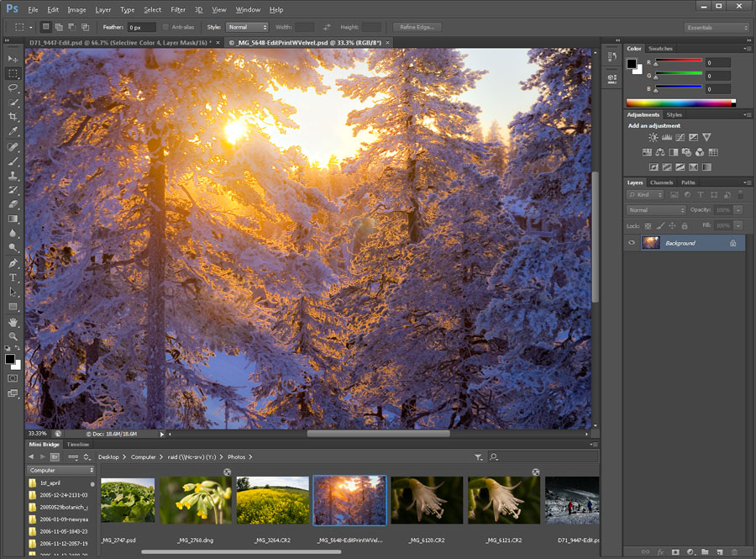Select the _MG_3264.CR2 thumbnail
The image size is (756, 559).
[273, 500]
